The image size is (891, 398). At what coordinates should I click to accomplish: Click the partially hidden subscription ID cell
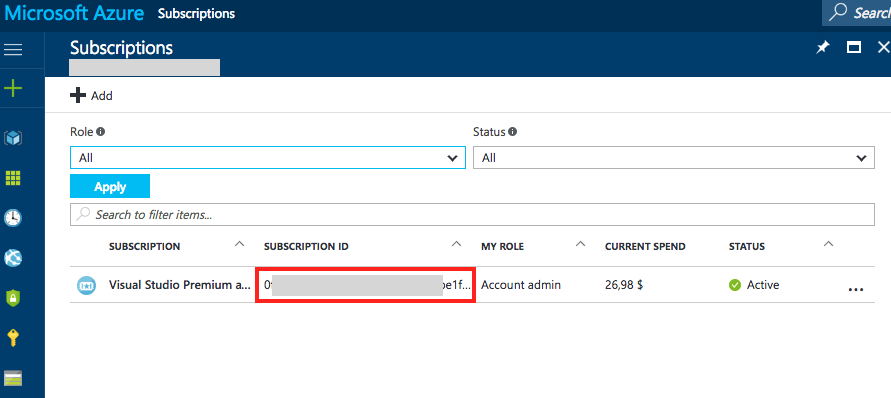click(x=365, y=285)
